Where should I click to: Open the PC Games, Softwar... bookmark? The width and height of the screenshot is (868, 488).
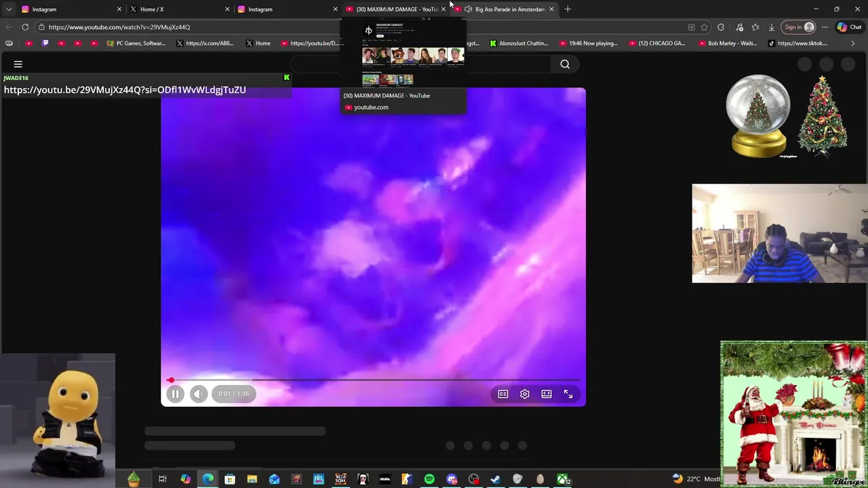coord(136,43)
